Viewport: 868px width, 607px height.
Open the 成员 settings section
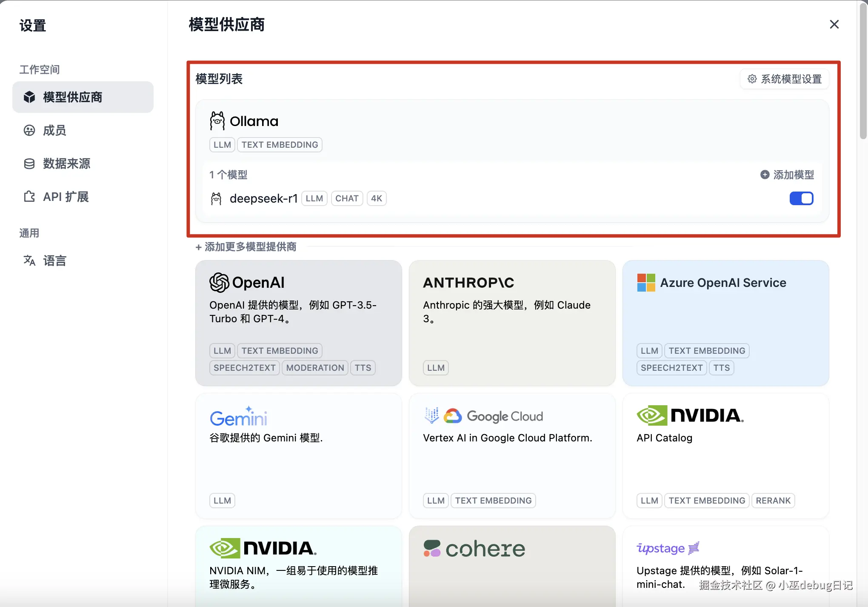54,130
